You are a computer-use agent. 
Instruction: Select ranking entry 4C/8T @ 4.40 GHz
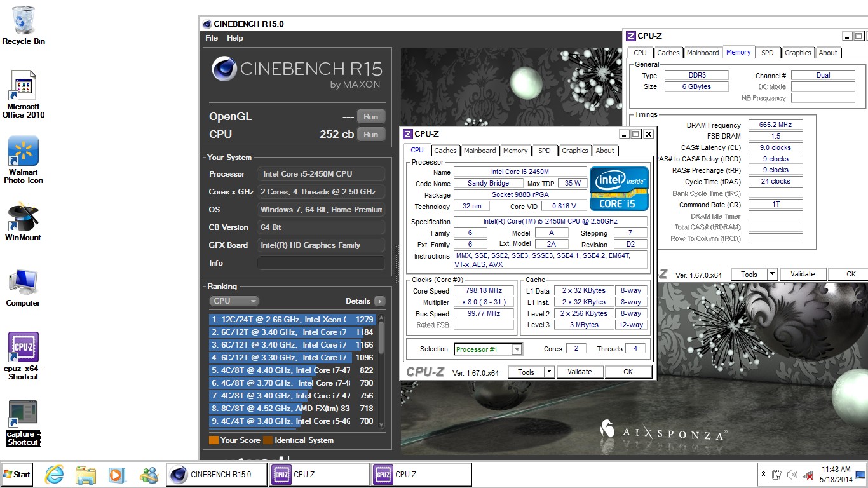[x=292, y=370]
